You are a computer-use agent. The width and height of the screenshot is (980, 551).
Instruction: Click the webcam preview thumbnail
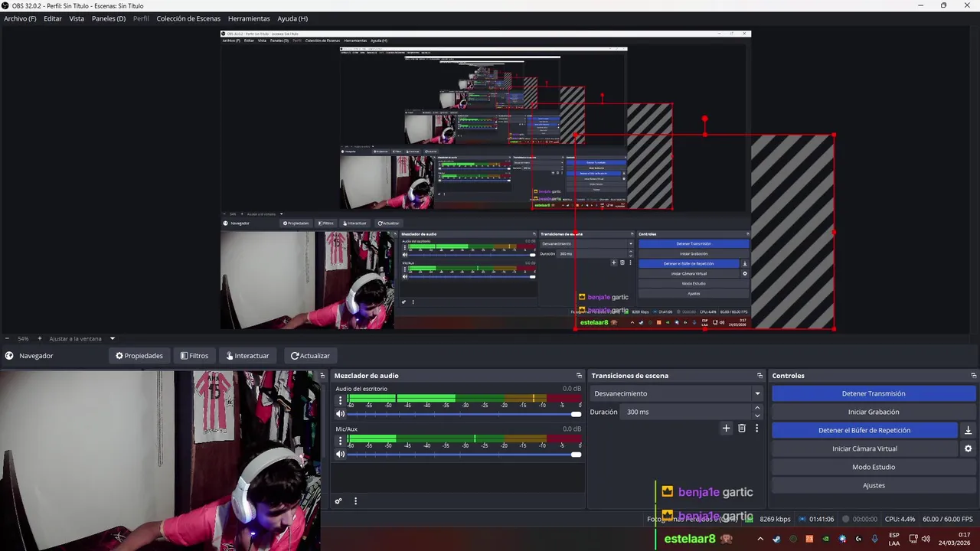pos(161,461)
